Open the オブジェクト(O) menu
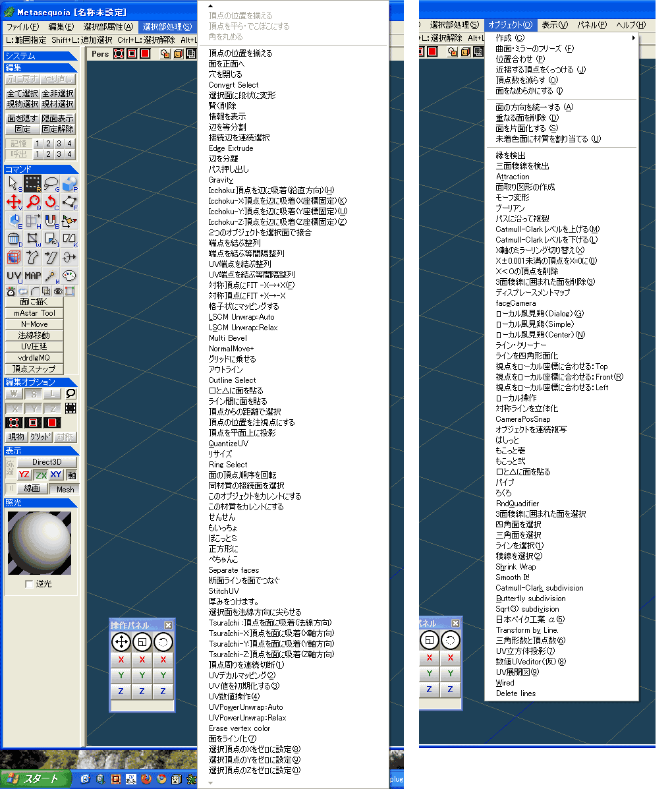Image resolution: width=672 pixels, height=789 pixels. click(x=510, y=24)
